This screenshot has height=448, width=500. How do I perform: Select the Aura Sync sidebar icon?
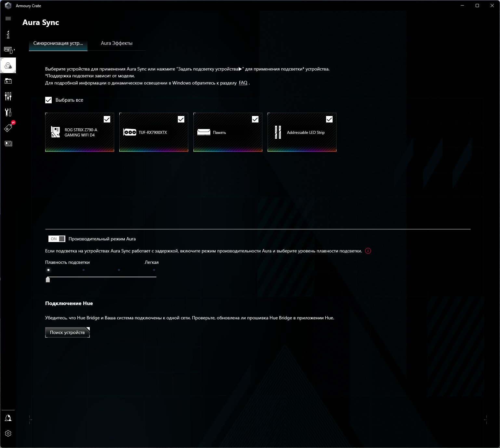click(x=8, y=65)
